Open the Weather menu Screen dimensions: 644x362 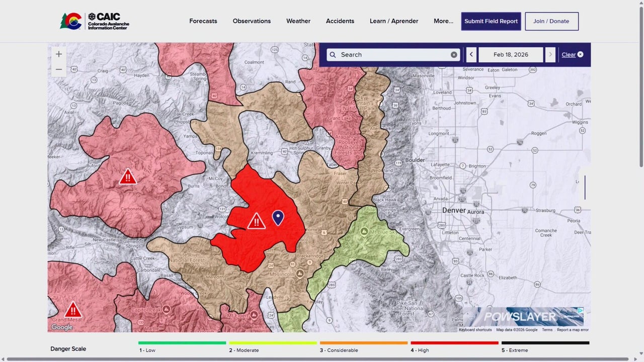click(x=298, y=21)
